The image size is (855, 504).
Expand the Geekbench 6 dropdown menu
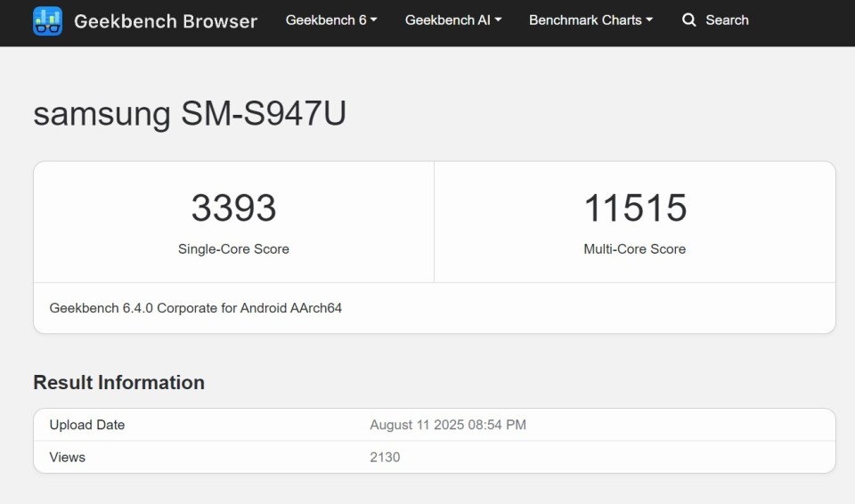point(331,20)
